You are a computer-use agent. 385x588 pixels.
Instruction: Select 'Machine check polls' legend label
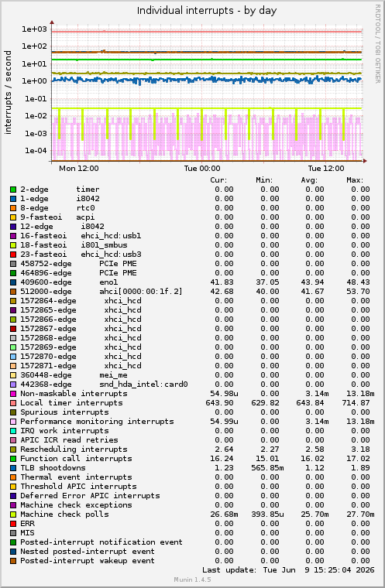[x=64, y=514]
